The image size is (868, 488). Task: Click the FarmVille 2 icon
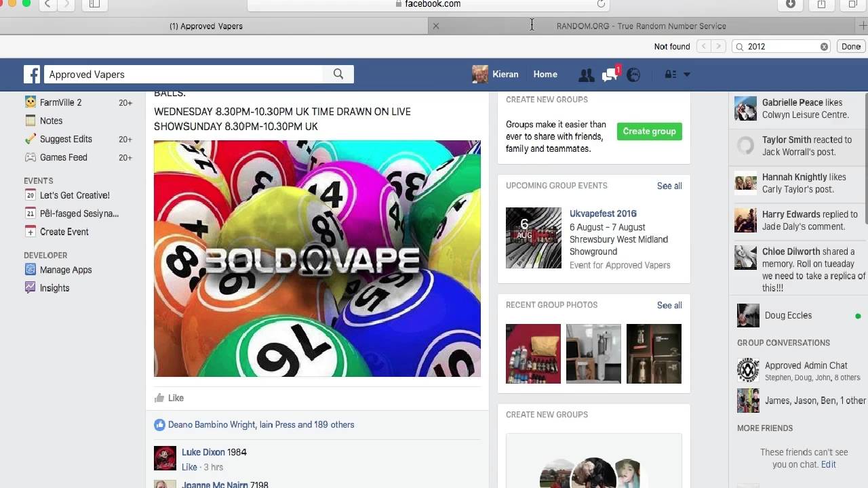tap(31, 102)
